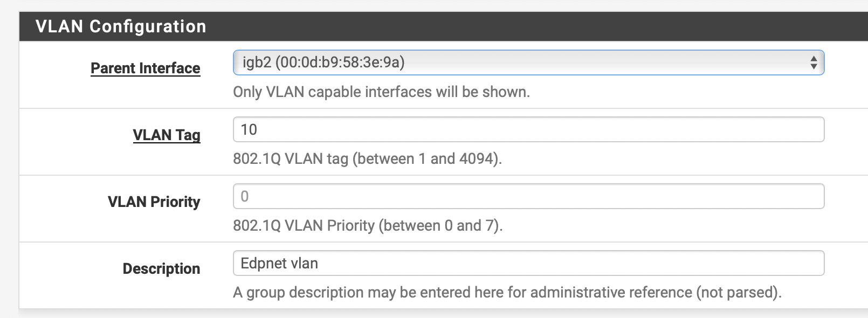Click the placeholder 0 in VLAN Priority

[245, 196]
